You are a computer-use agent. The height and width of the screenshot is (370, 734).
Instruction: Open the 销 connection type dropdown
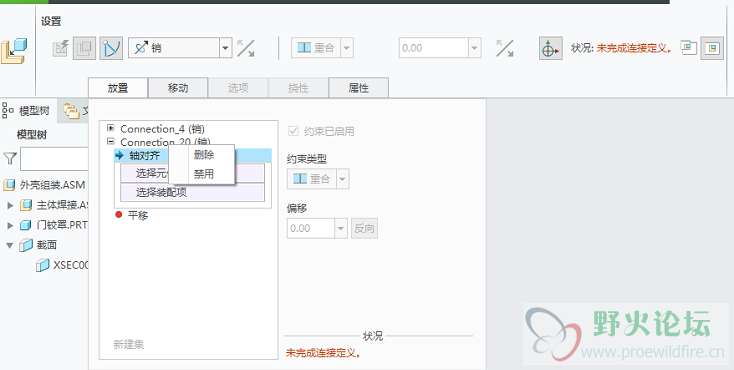(x=226, y=48)
